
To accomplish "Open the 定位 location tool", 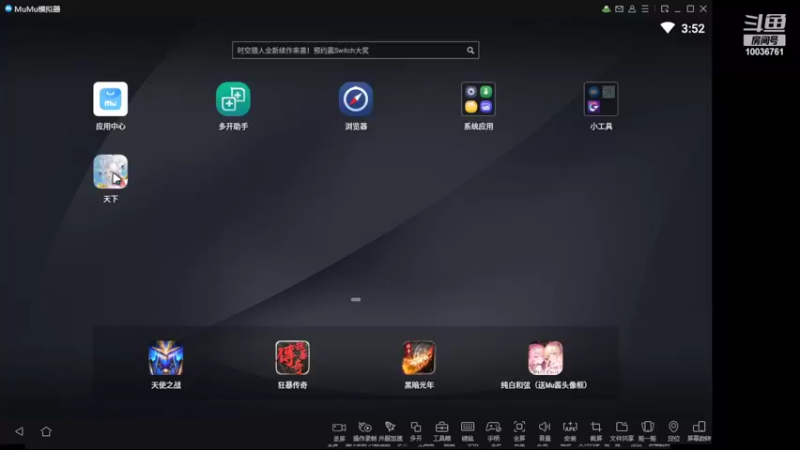I will [673, 431].
